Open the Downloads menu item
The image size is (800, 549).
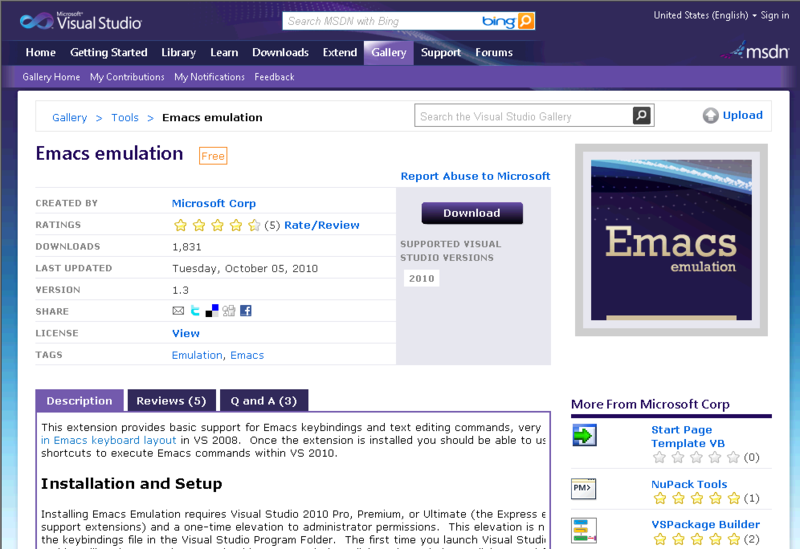coord(280,53)
